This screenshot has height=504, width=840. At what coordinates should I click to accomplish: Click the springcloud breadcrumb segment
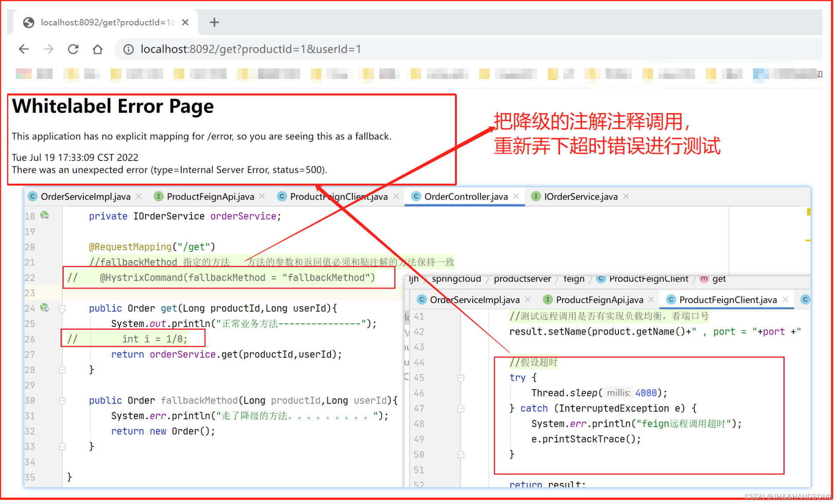456,279
